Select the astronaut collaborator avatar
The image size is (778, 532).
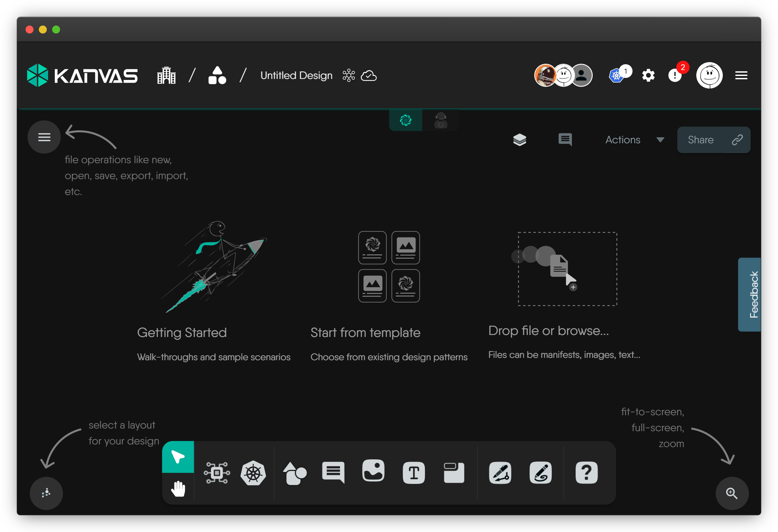pyautogui.click(x=545, y=75)
